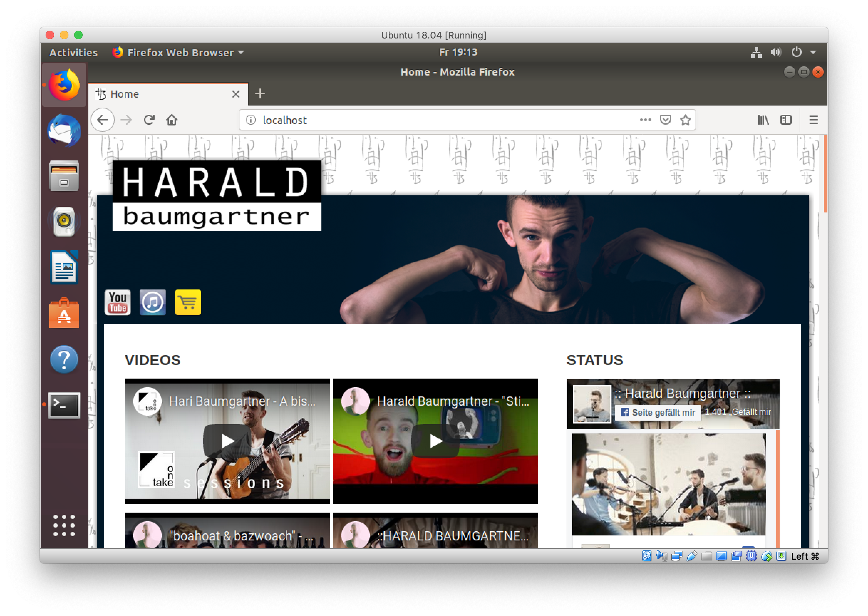Click the HARALD baumgartner logo
Screen dimensions: 868x616
coord(217,196)
